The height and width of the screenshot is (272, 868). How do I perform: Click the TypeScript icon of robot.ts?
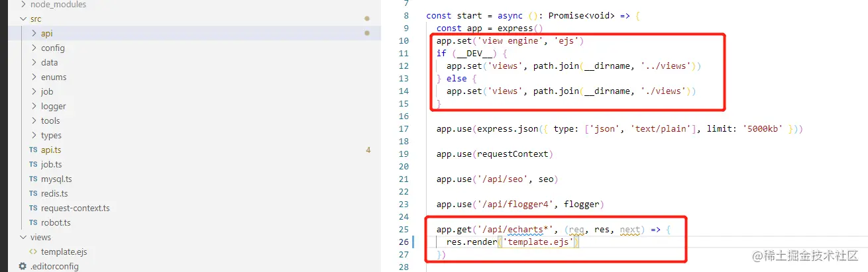(x=33, y=223)
